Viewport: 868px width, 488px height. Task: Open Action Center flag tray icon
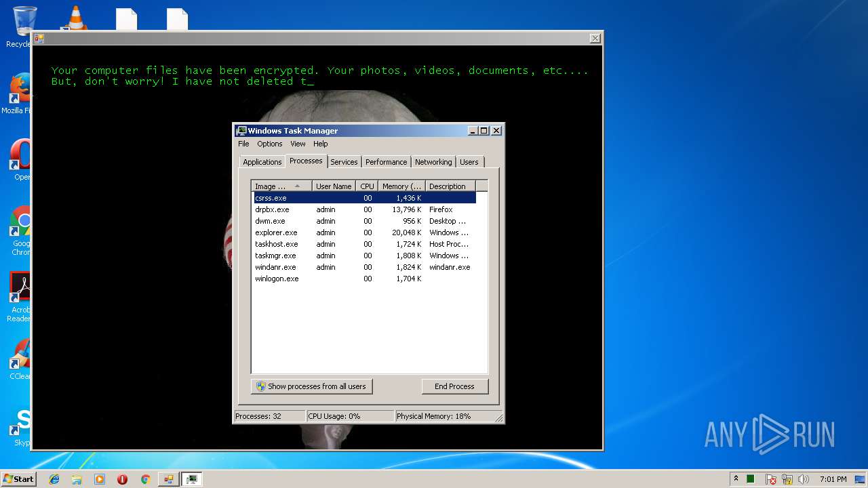pyautogui.click(x=771, y=479)
